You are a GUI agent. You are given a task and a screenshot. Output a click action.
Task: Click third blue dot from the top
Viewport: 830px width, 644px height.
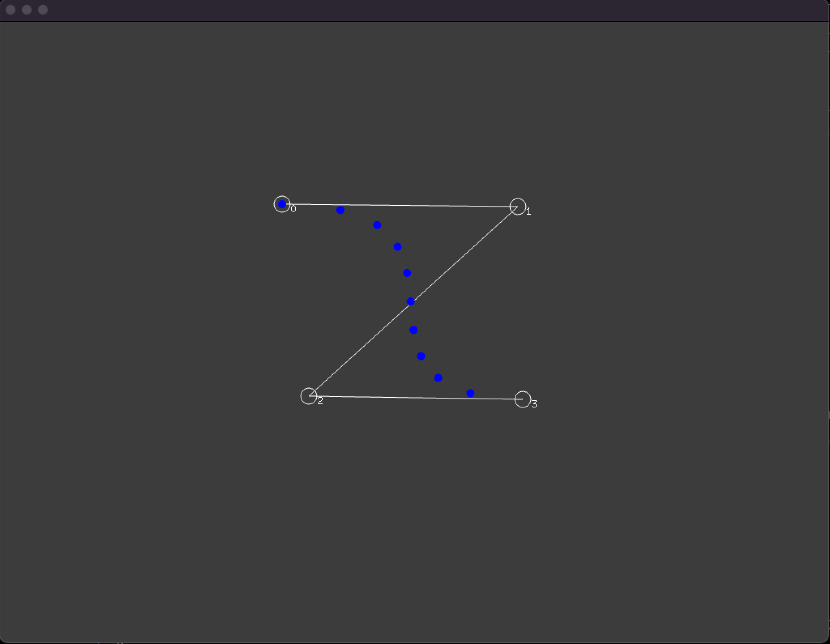(x=377, y=225)
